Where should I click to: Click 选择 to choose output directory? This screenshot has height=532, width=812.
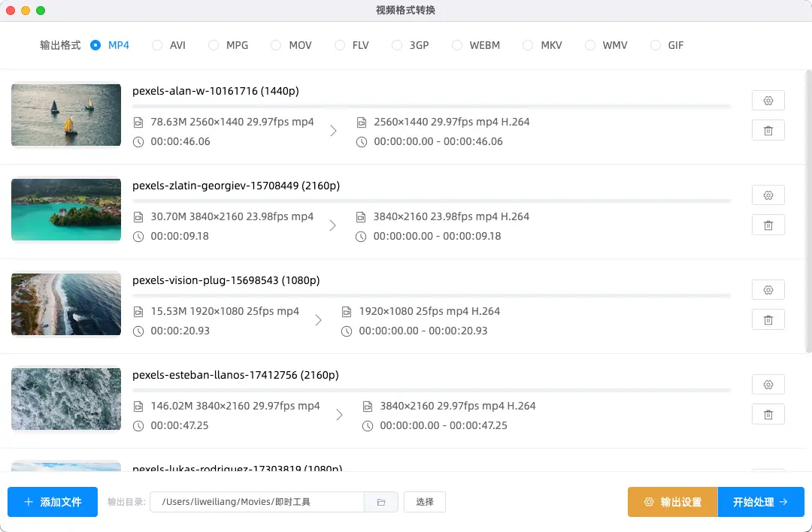[x=425, y=502]
